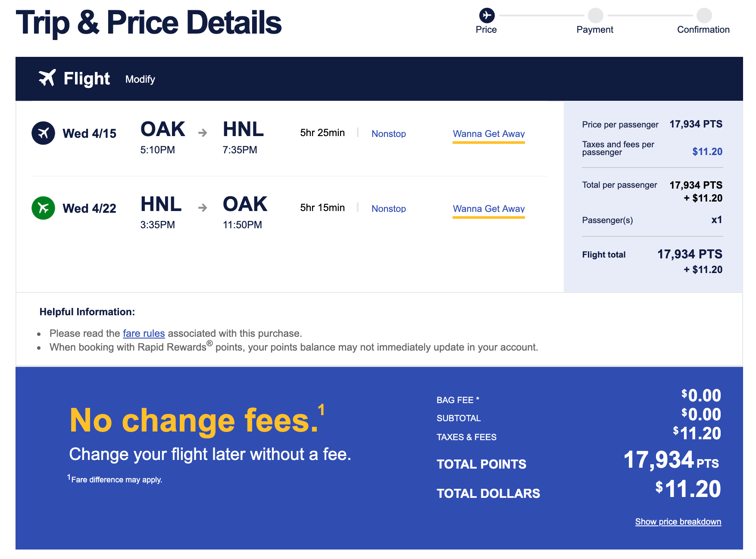Click the Payment step circle indicator
Screen dimensions: 756x559
coord(595,16)
